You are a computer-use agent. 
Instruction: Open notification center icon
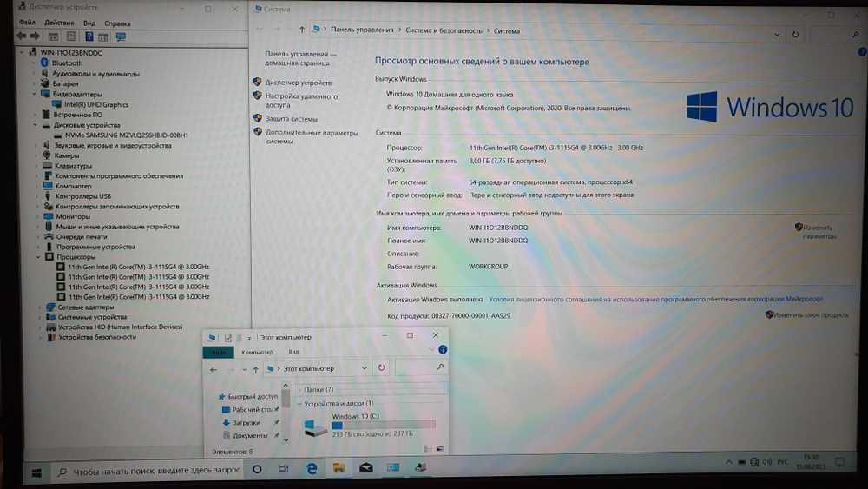click(x=839, y=461)
